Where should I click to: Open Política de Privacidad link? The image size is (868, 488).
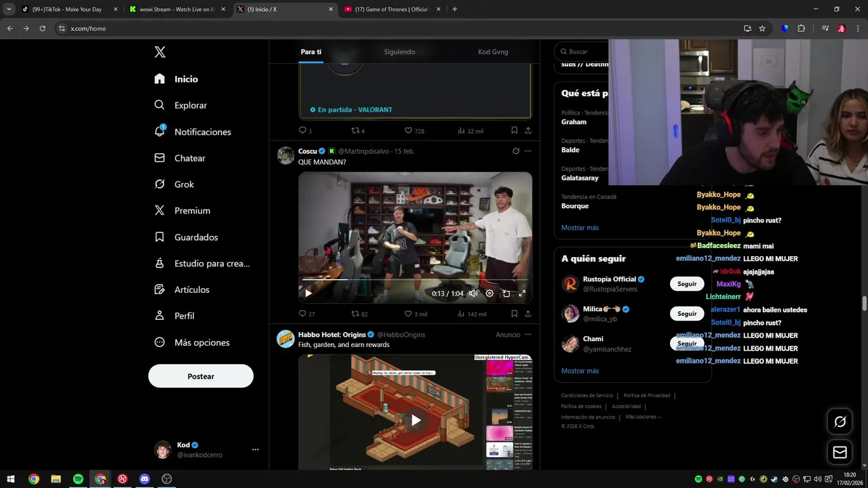[x=647, y=395]
